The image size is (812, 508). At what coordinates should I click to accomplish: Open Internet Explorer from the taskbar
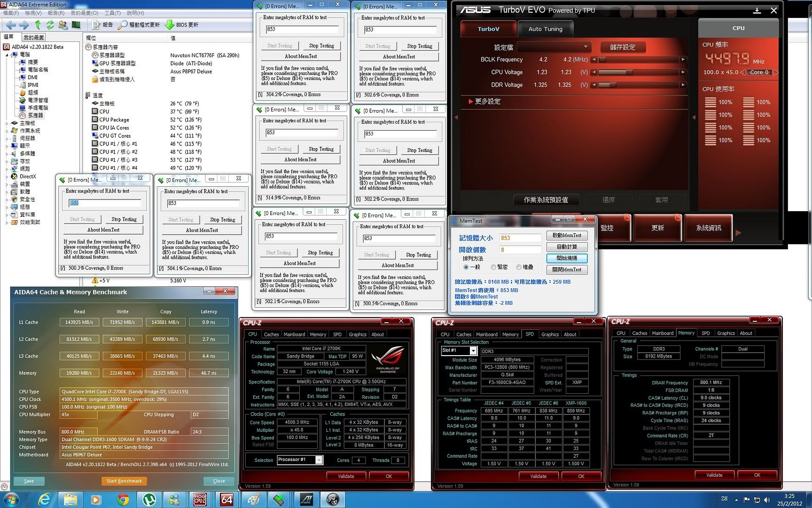(44, 500)
